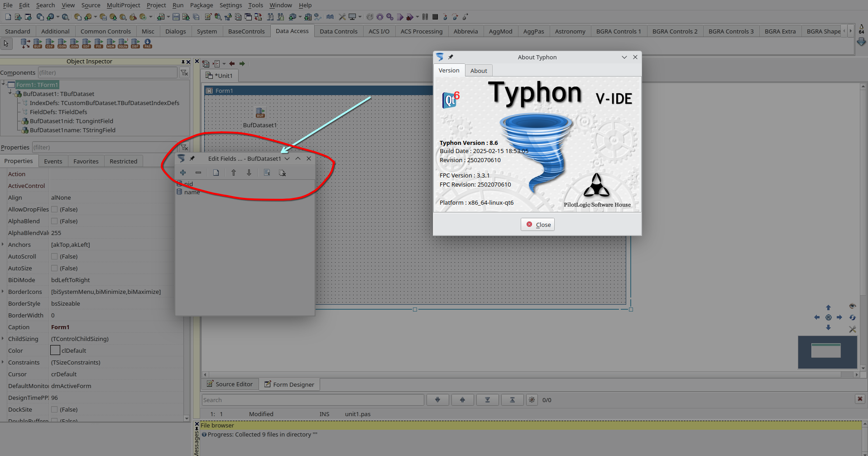
Task: Collapse the BufDataset1 tree node
Action: (11, 93)
